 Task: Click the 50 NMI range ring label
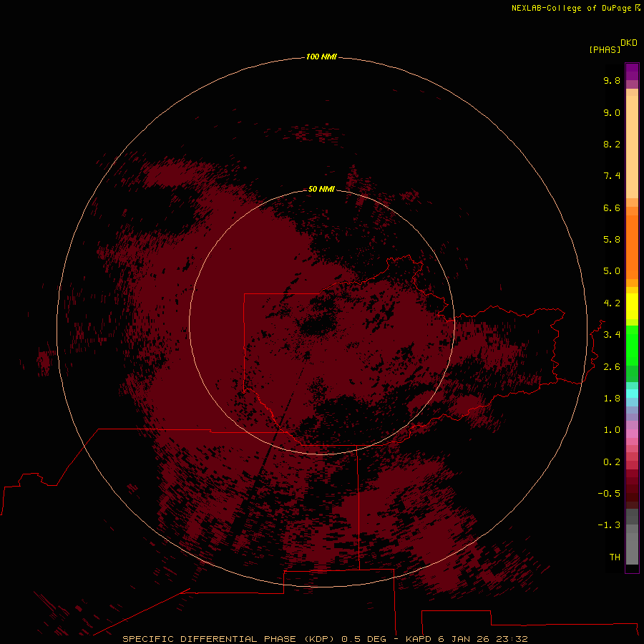click(x=321, y=189)
